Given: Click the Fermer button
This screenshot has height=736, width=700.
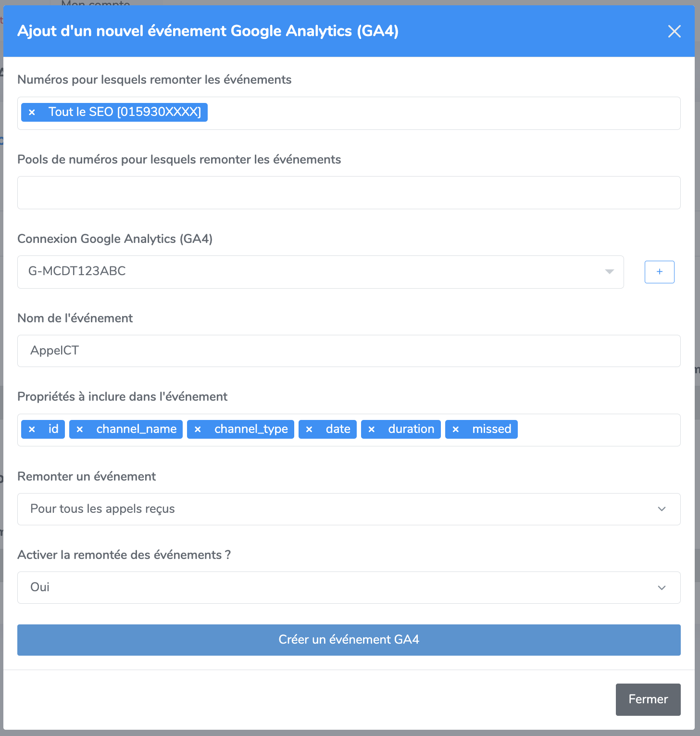Looking at the screenshot, I should click(x=648, y=699).
